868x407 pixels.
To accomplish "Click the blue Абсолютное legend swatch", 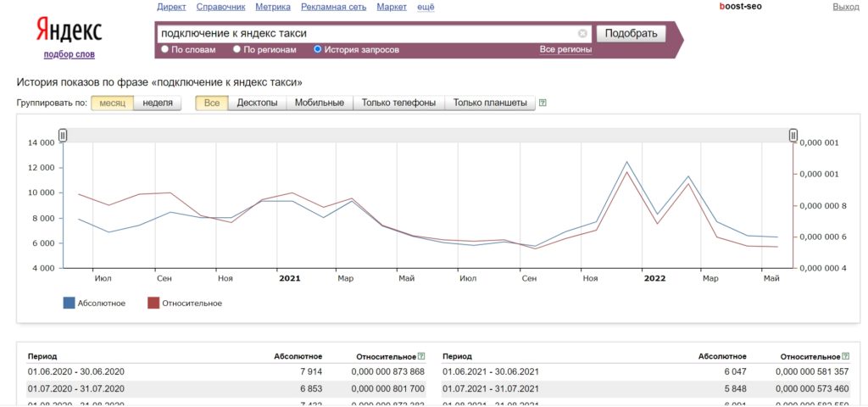I will coord(69,303).
